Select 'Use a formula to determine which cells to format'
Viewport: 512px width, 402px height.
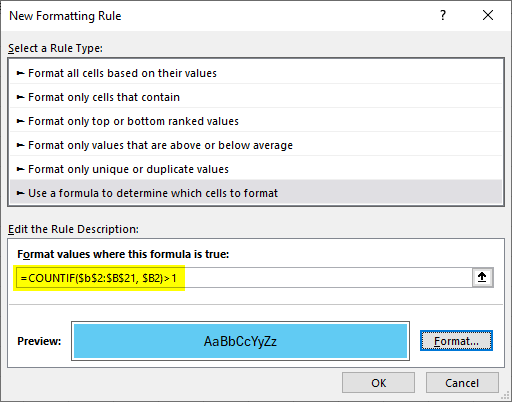[256, 193]
